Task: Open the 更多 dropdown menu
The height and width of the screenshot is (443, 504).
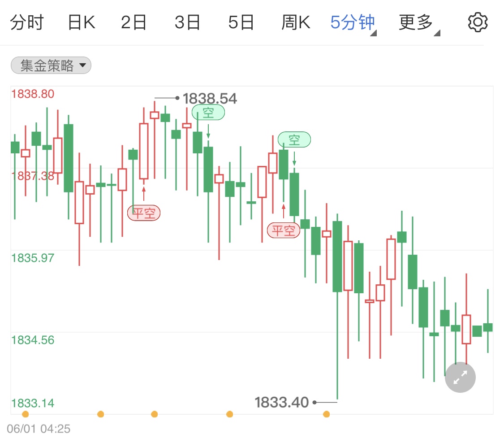Action: (x=416, y=21)
